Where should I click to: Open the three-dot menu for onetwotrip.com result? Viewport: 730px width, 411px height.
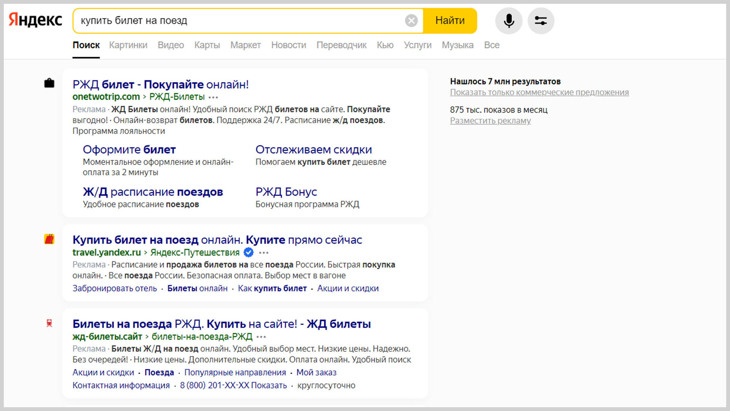tap(213, 97)
